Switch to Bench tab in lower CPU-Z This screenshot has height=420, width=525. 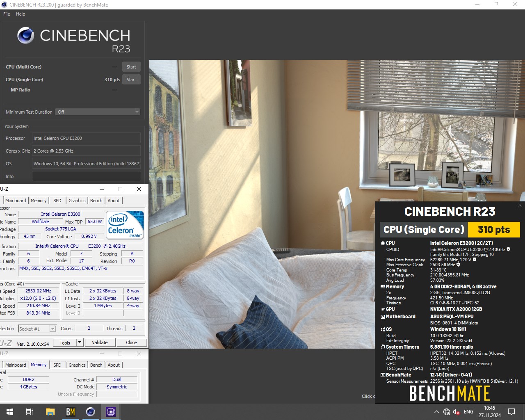tap(96, 365)
